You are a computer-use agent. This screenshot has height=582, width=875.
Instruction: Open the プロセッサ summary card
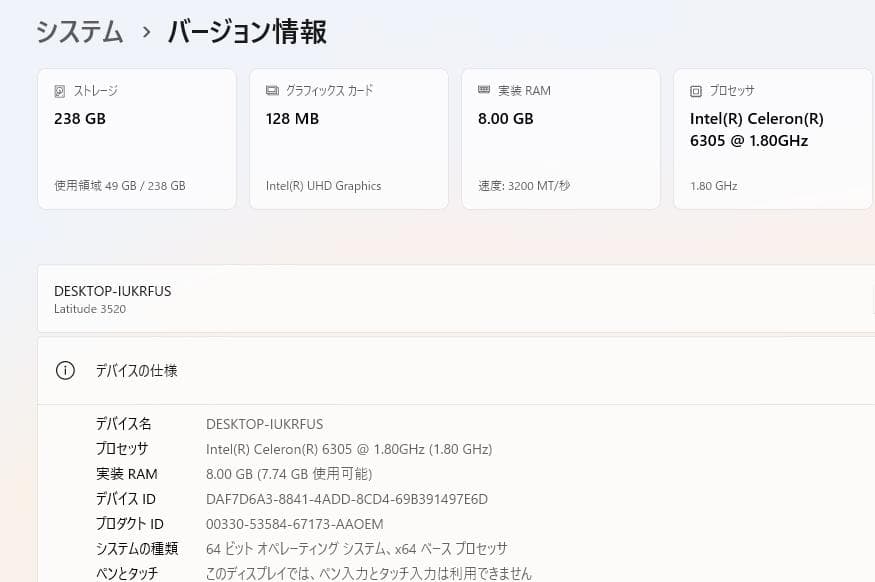772,138
